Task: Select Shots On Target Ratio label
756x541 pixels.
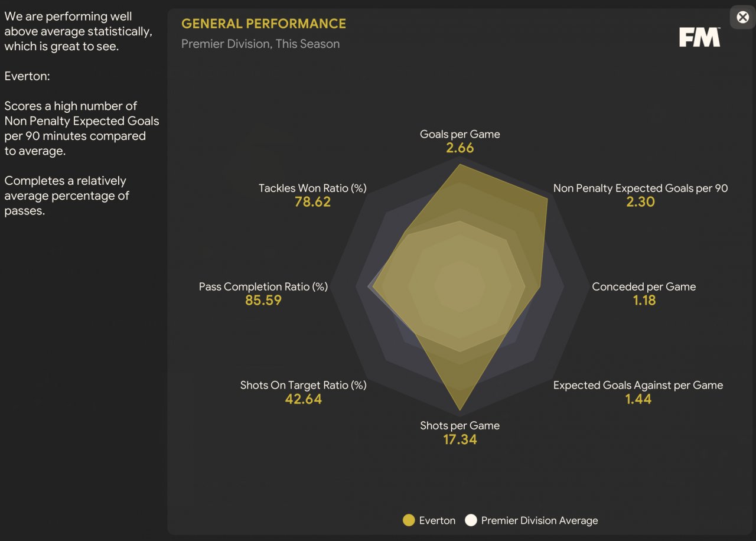Action: point(304,385)
